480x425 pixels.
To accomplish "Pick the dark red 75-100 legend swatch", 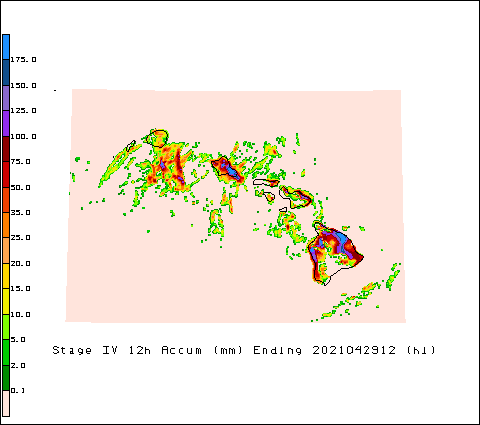I will pos(6,149).
